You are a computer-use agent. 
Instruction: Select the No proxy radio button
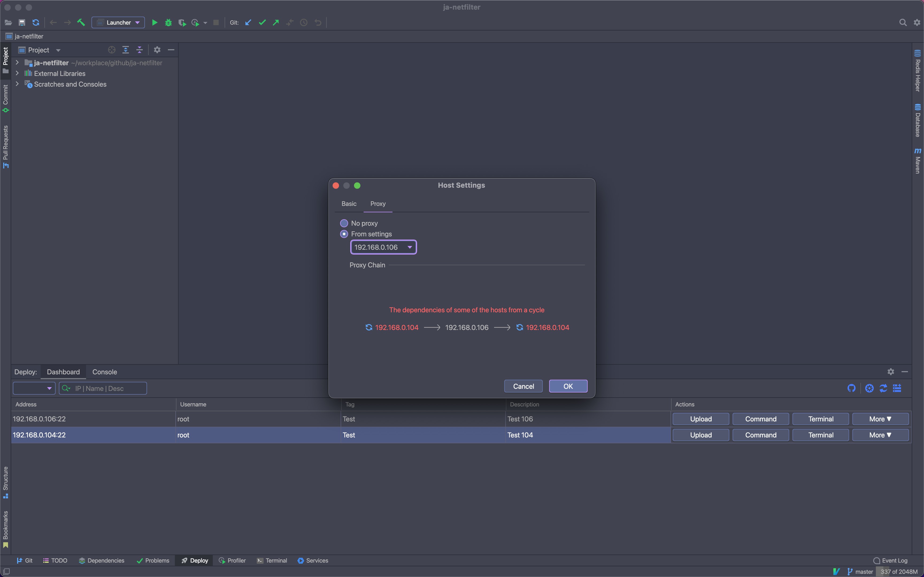344,223
